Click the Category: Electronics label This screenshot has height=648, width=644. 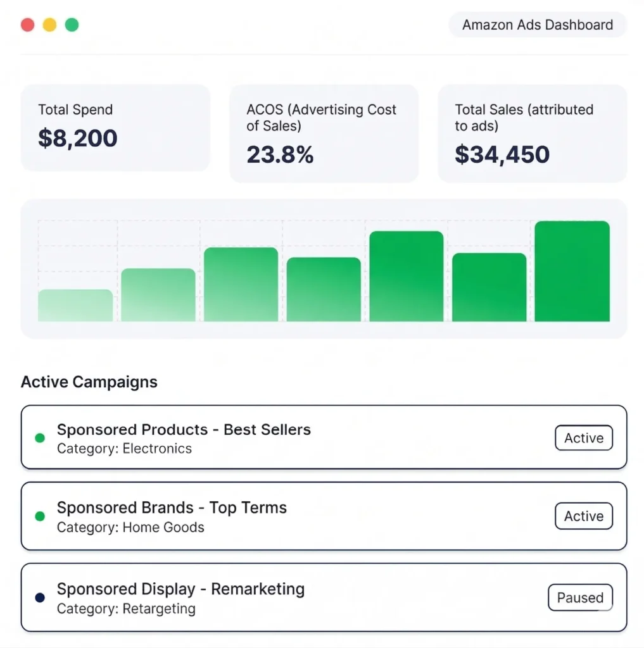click(x=124, y=449)
